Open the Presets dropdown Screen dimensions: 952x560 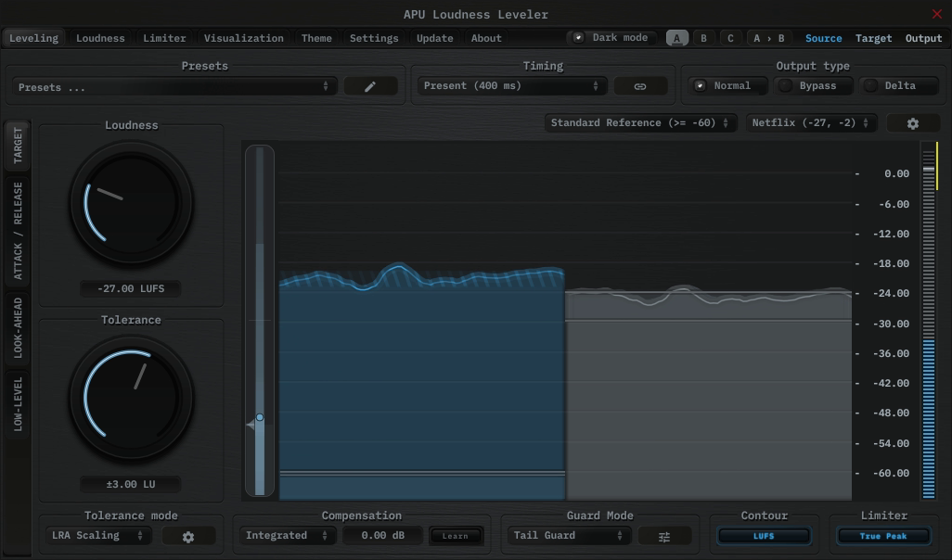173,87
